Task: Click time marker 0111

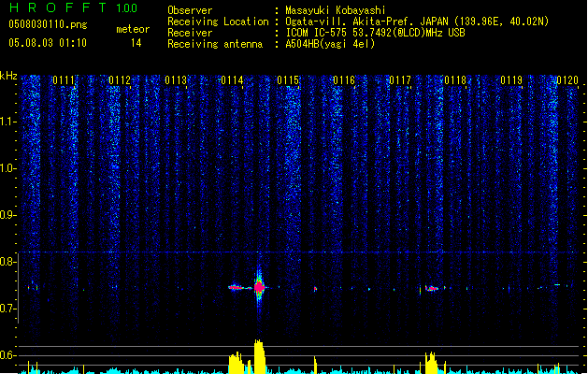Action: [x=64, y=80]
